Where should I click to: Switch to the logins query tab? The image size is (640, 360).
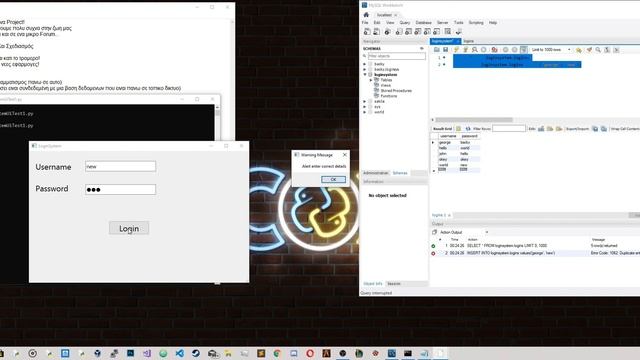[469, 41]
